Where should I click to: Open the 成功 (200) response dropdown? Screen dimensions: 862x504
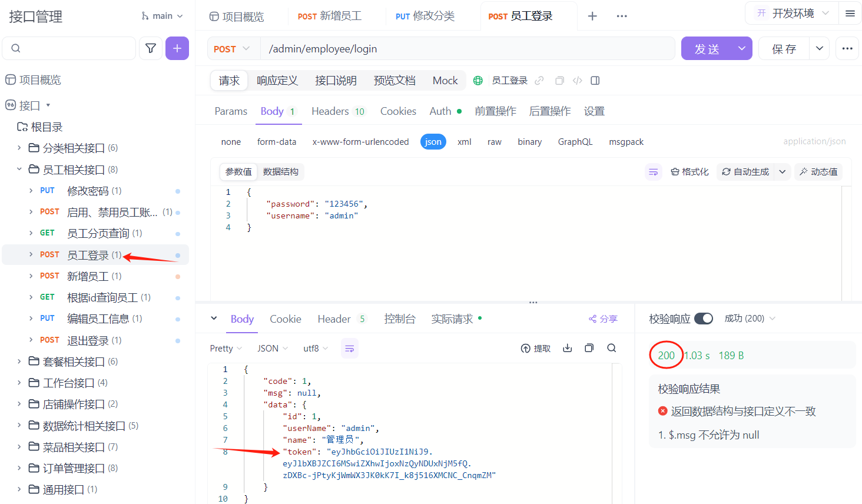point(750,319)
